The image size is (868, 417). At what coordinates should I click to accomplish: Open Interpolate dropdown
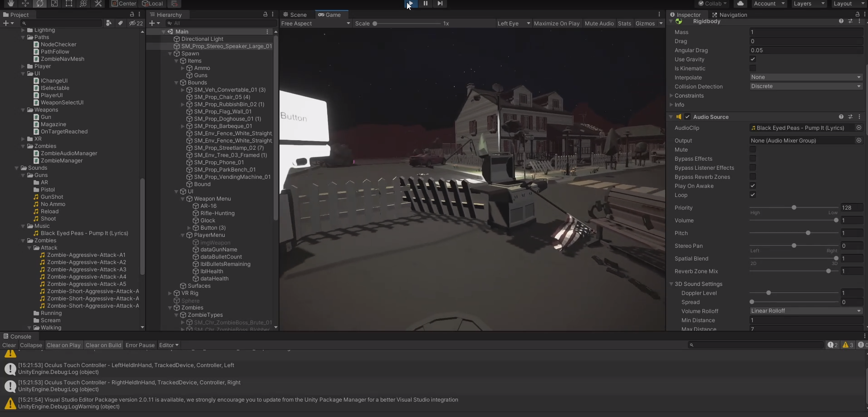(x=806, y=77)
